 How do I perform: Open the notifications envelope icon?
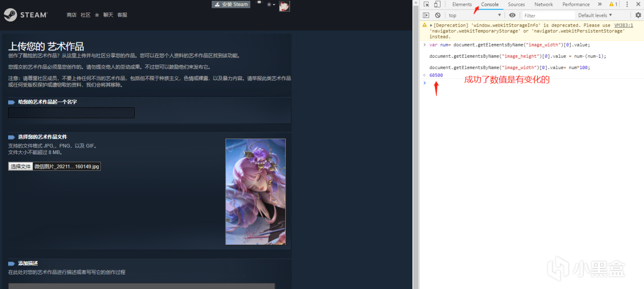[259, 3]
